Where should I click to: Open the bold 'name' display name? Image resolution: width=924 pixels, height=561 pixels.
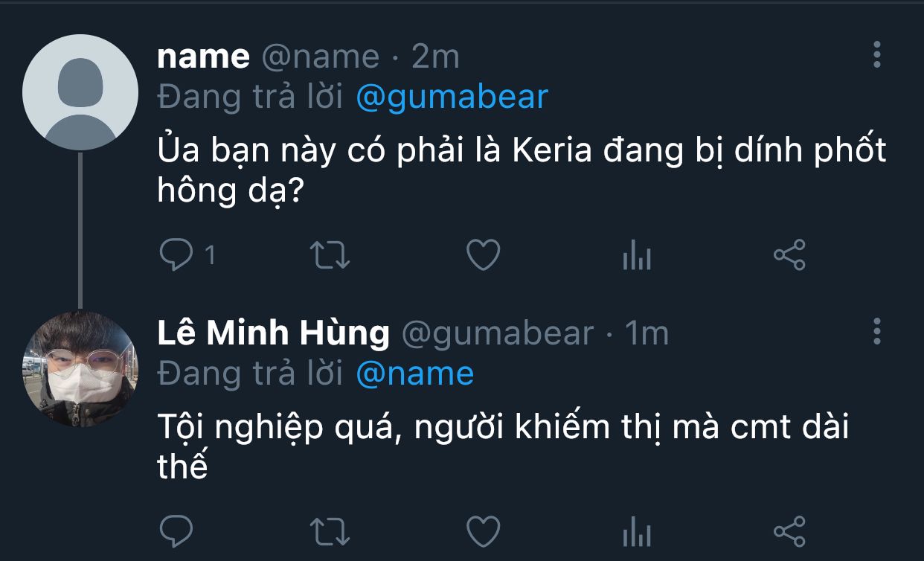point(204,57)
